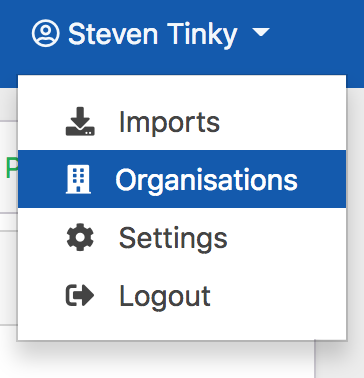Open the Settings menu entry
Screen dimensions: 364x378
pos(182,237)
